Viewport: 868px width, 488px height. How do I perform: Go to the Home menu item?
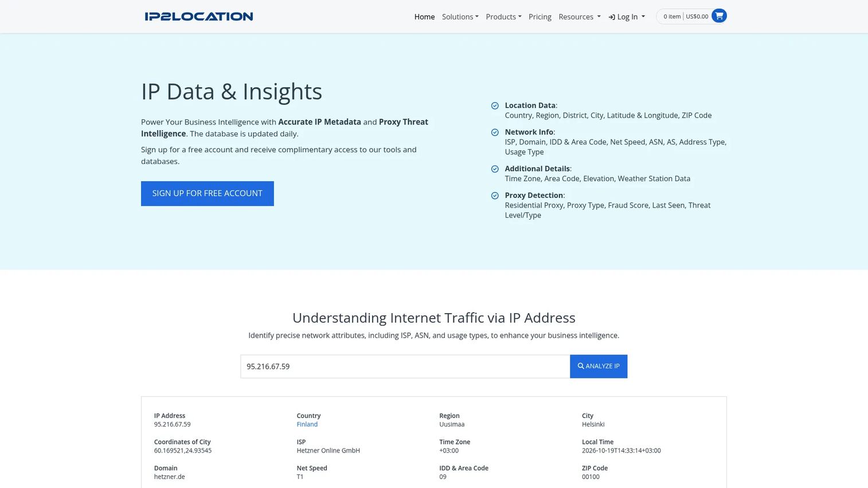coord(424,17)
